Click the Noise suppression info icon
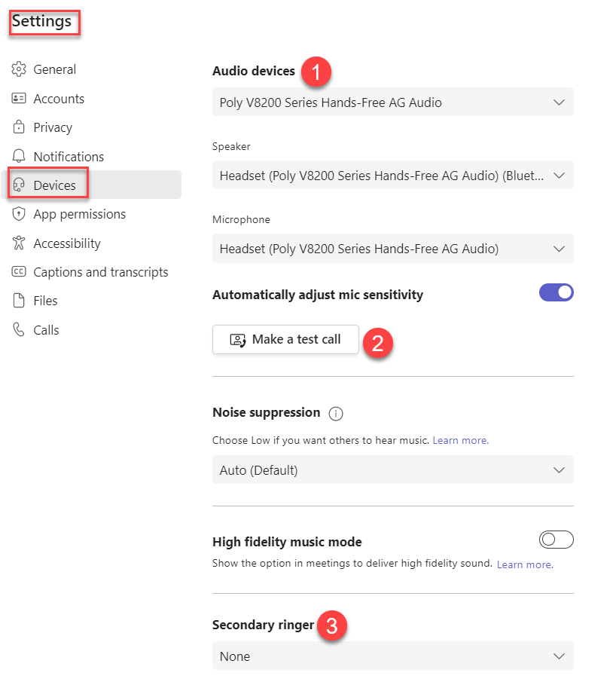The width and height of the screenshot is (616, 685). pyautogui.click(x=335, y=413)
